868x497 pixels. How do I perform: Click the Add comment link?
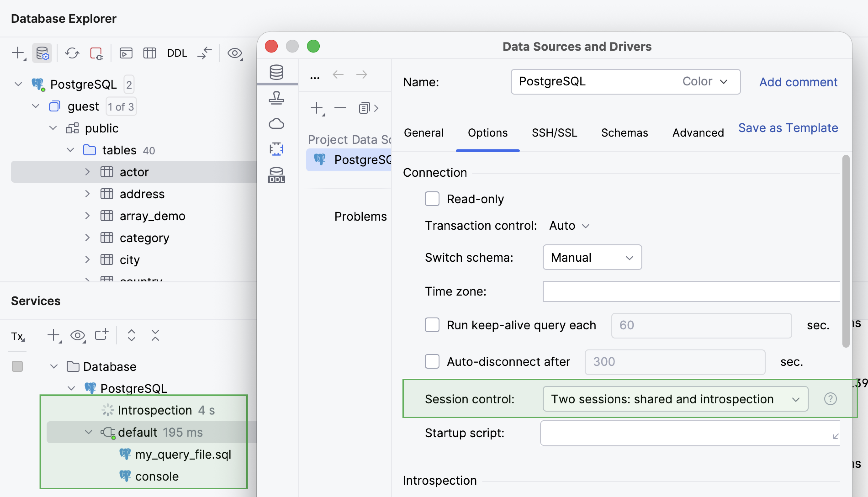[798, 82]
